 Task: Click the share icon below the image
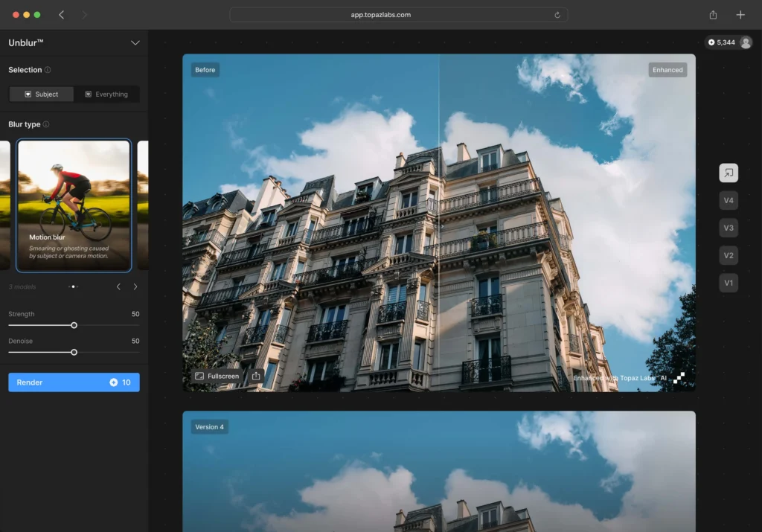point(256,376)
